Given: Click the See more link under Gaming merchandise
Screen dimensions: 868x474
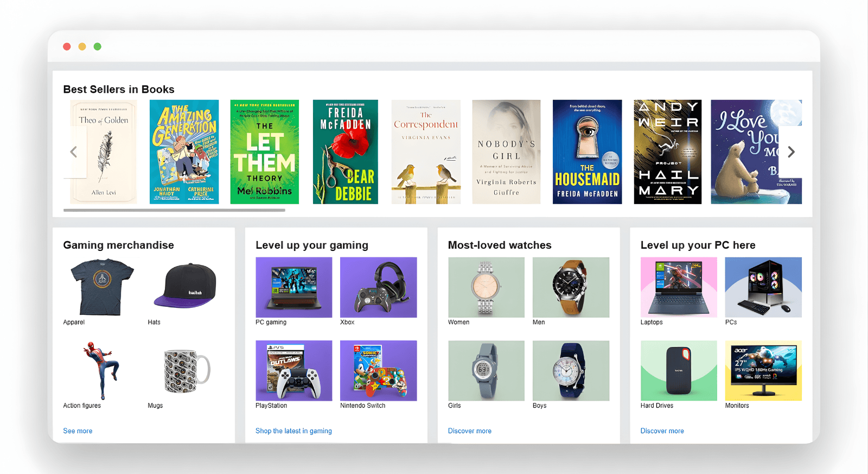Looking at the screenshot, I should pos(78,431).
